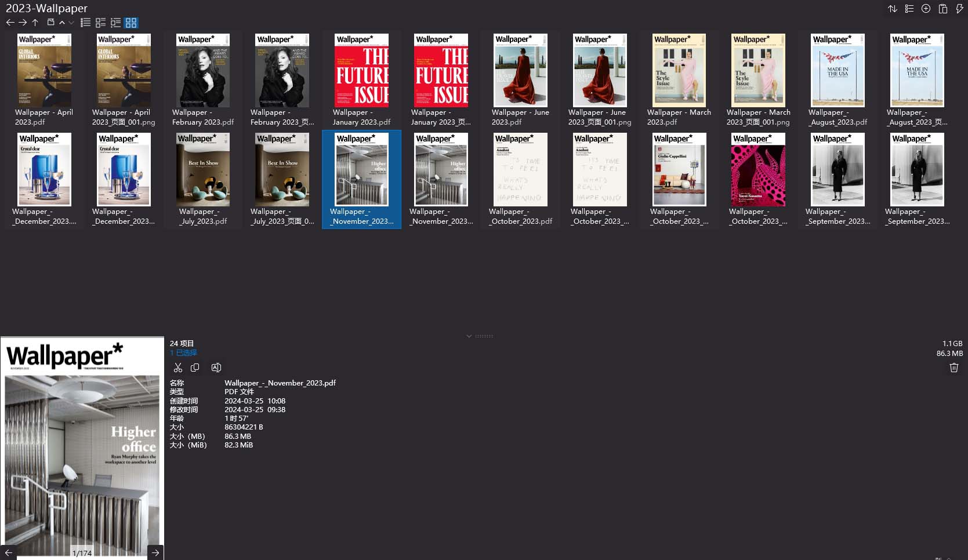This screenshot has height=560, width=968.
Task: Switch to simple list view
Action: (x=85, y=23)
